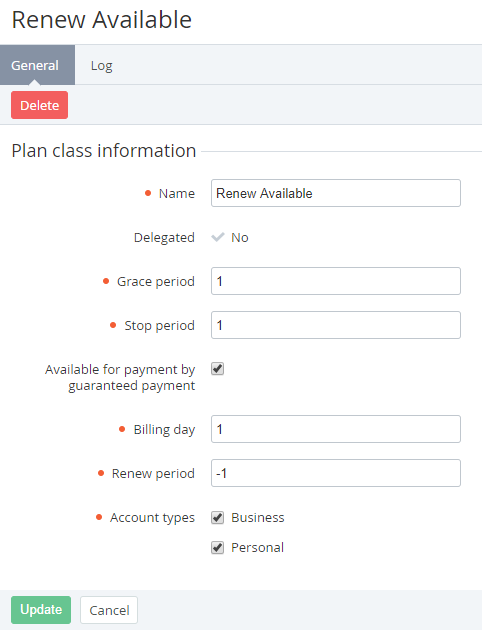
Task: Click the Renew Available page title
Action: click(x=102, y=20)
